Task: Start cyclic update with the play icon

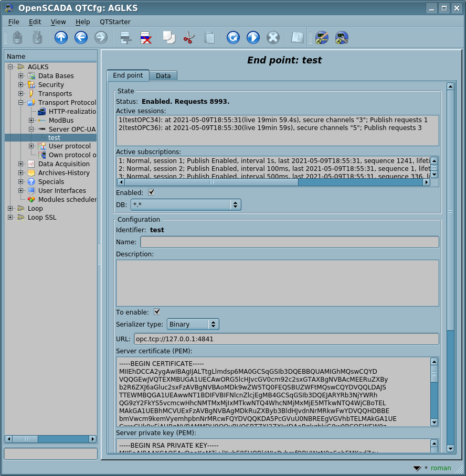Action: pos(253,38)
